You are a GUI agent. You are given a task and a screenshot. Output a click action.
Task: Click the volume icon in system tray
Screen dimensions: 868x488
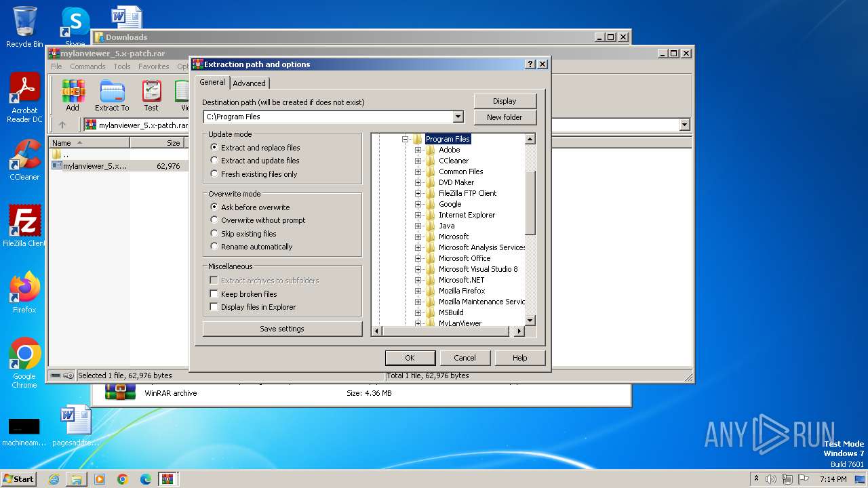click(x=771, y=479)
